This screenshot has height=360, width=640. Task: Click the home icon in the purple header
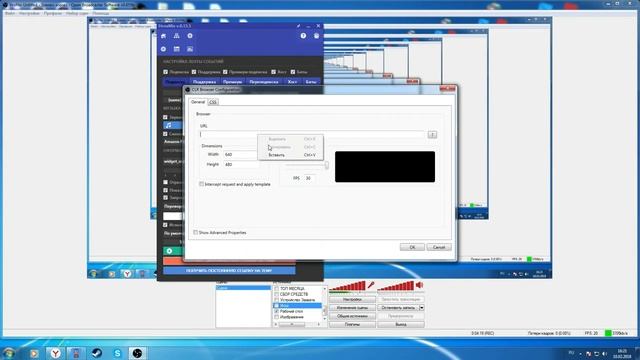[163, 36]
